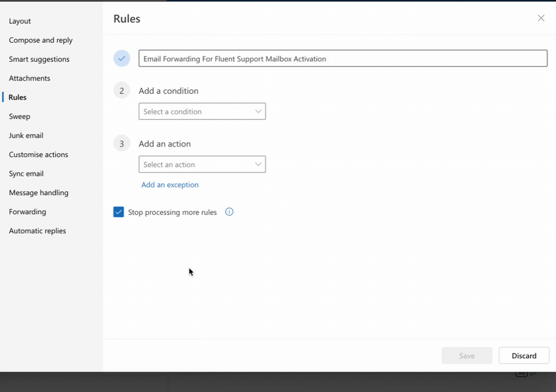Open the Junk email settings section
The width and height of the screenshot is (556, 392).
coord(26,135)
